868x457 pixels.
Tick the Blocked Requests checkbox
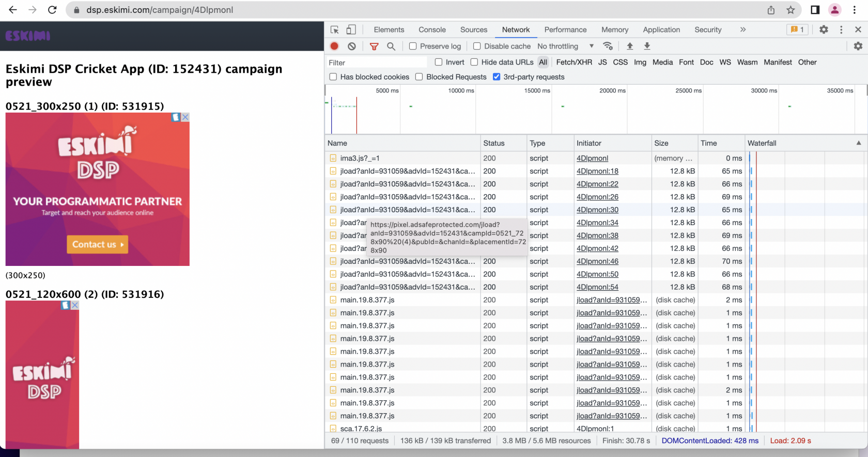[x=419, y=77]
